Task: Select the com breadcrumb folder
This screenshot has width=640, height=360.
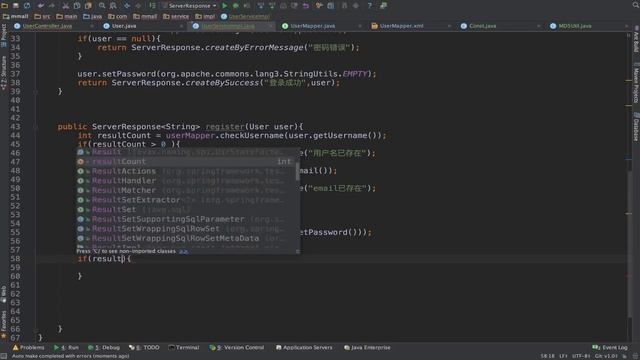Action: click(x=118, y=17)
